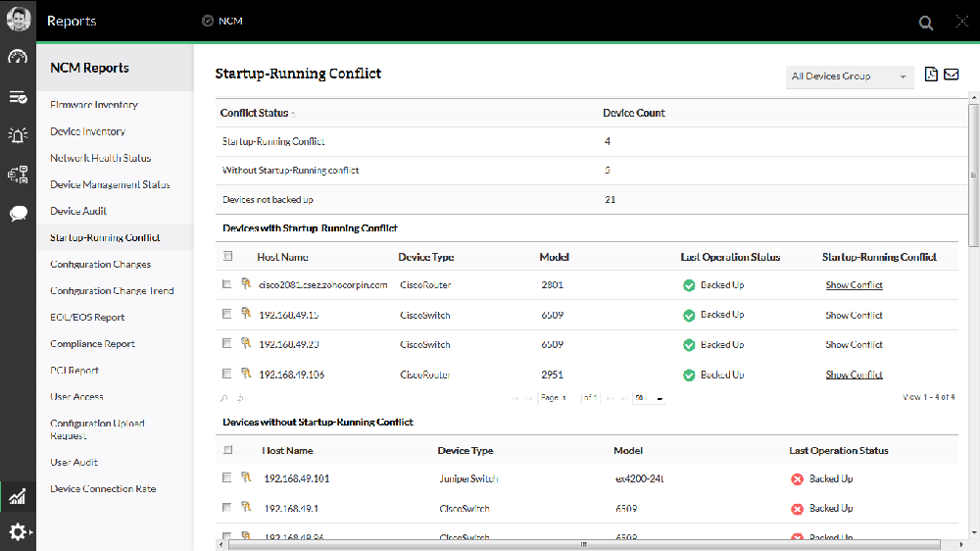The image size is (980, 551).
Task: Click Show Conflict for 192.168.19.106
Action: click(854, 375)
